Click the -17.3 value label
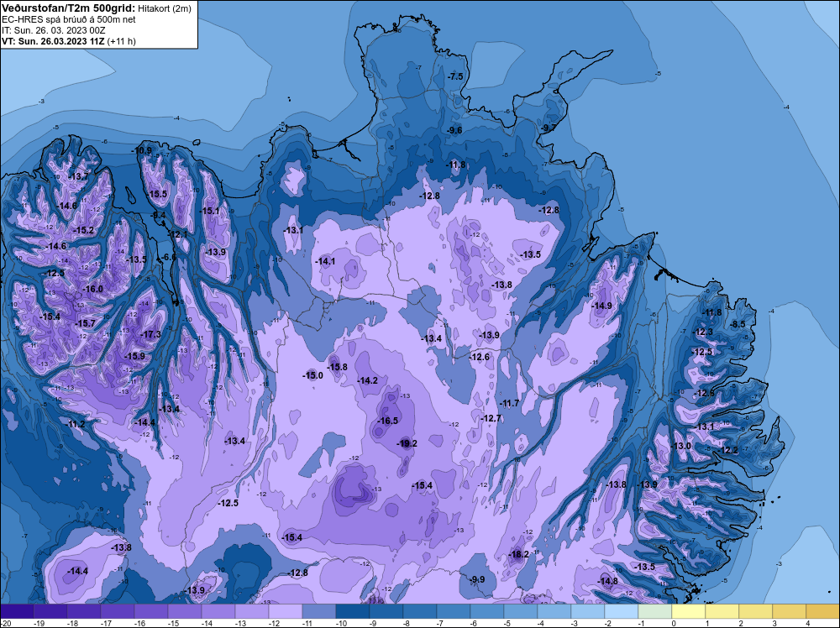 tap(150, 334)
